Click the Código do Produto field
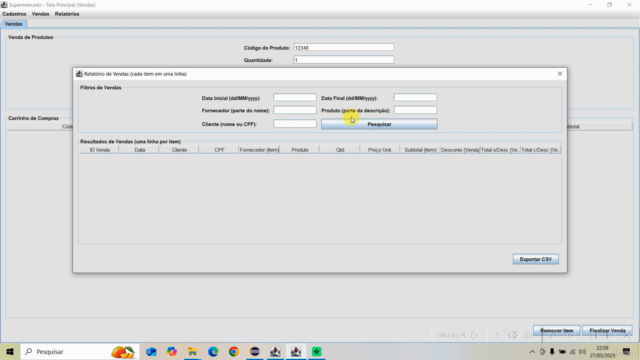640x360 pixels. coord(344,48)
